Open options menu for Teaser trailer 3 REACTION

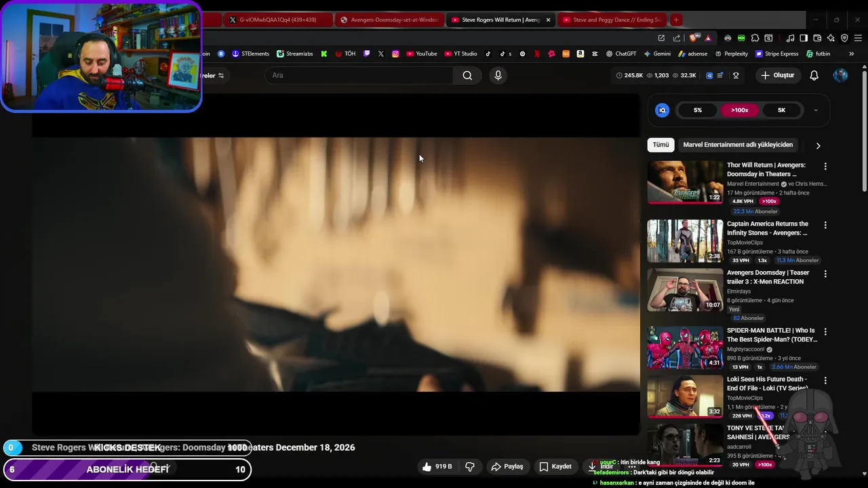[x=825, y=274]
